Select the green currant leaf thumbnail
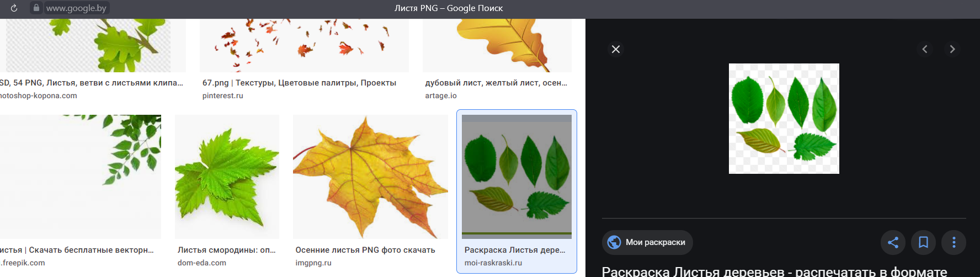Viewport: 980px width, 277px height. [227, 177]
